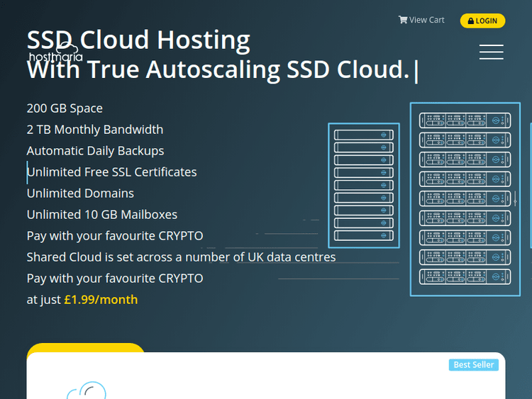The height and width of the screenshot is (399, 532).
Task: Click the hostmaria logo
Action: (55, 54)
